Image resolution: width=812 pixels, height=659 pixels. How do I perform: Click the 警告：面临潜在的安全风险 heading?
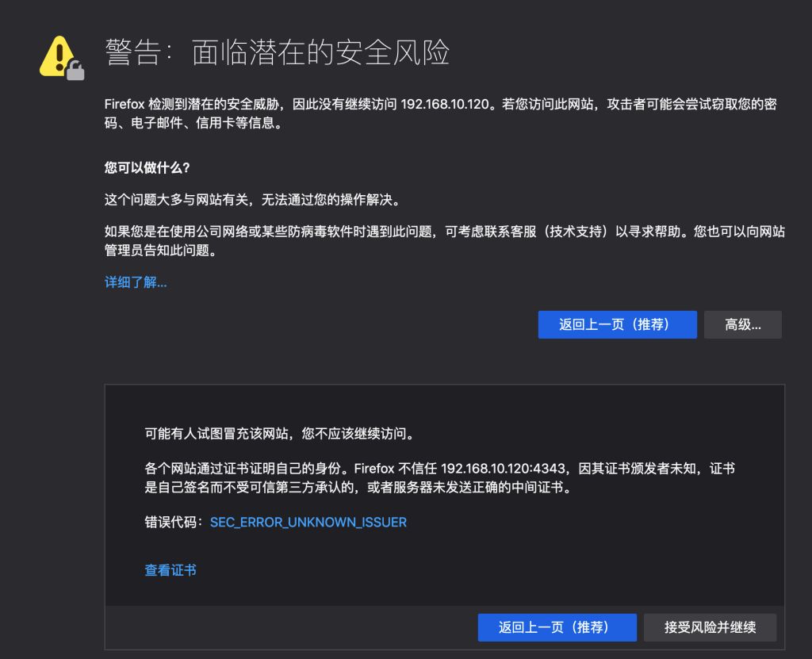(x=277, y=53)
